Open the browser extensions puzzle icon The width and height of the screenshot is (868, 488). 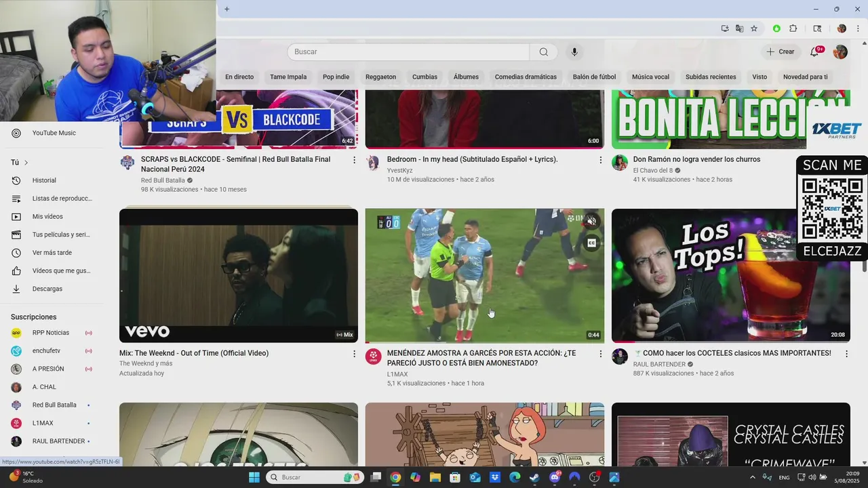tap(793, 28)
